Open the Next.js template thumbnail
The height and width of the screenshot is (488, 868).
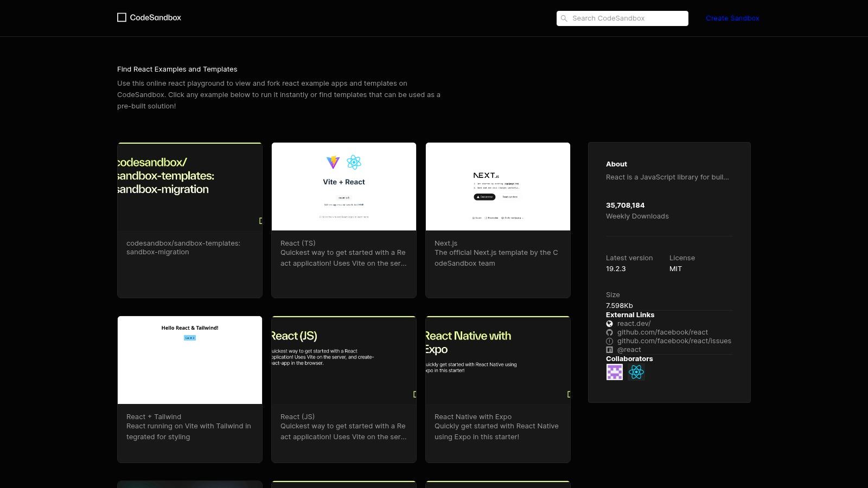pyautogui.click(x=497, y=186)
